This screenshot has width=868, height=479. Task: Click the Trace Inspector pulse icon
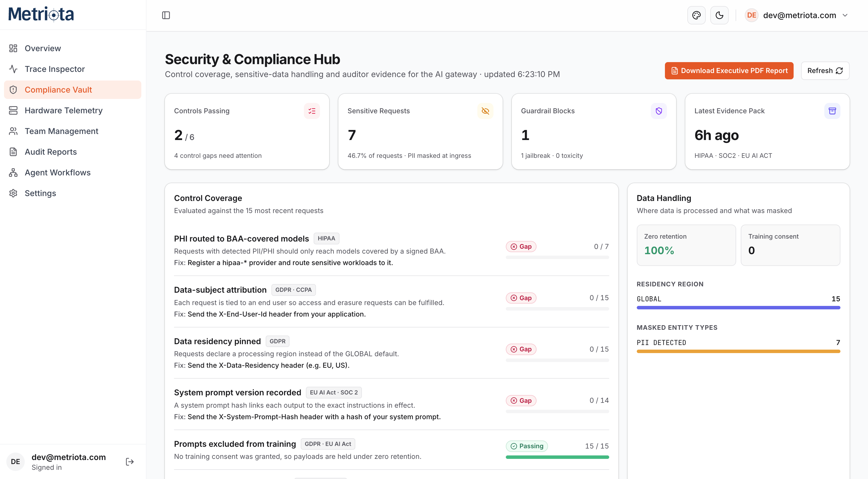tap(13, 69)
